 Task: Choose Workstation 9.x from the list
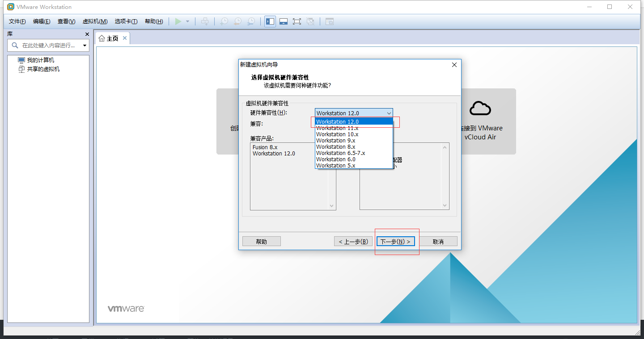354,140
